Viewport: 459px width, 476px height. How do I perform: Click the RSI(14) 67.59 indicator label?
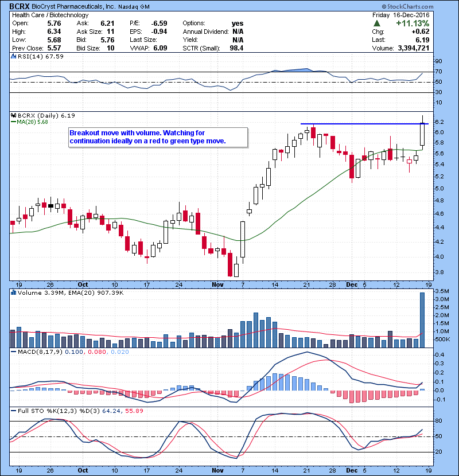pyautogui.click(x=41, y=56)
